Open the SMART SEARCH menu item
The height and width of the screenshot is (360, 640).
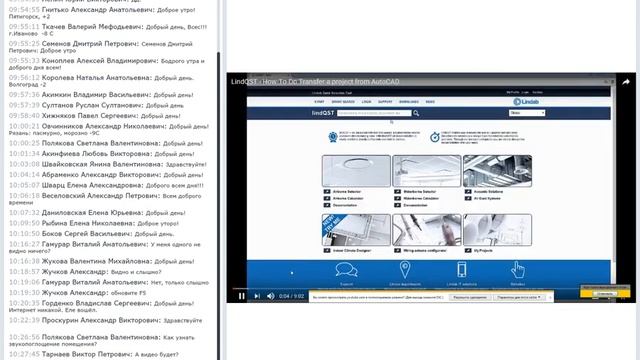coord(343,102)
